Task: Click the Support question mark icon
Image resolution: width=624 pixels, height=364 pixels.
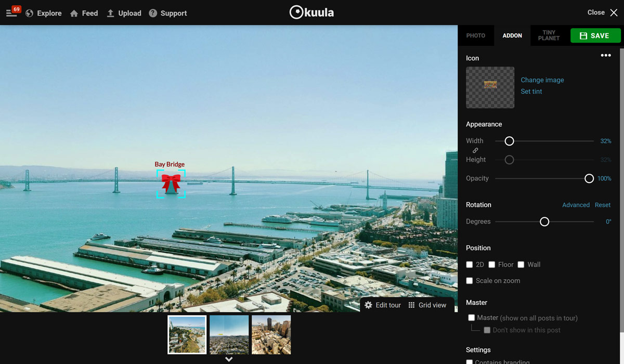Action: (x=153, y=14)
